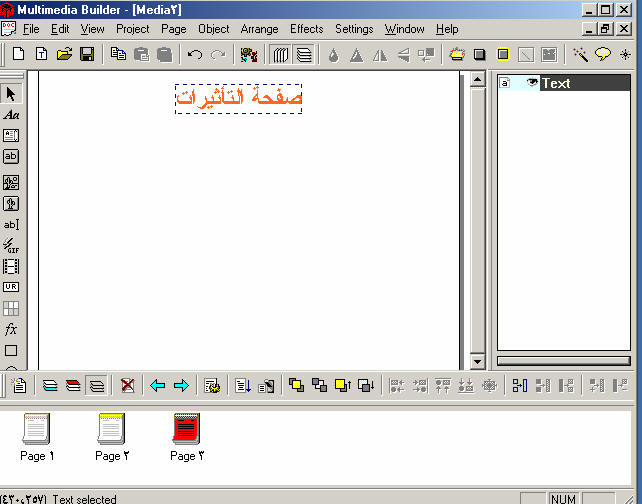This screenshot has width=642, height=504.
Task: Select the fx script object tool
Action: click(11, 329)
